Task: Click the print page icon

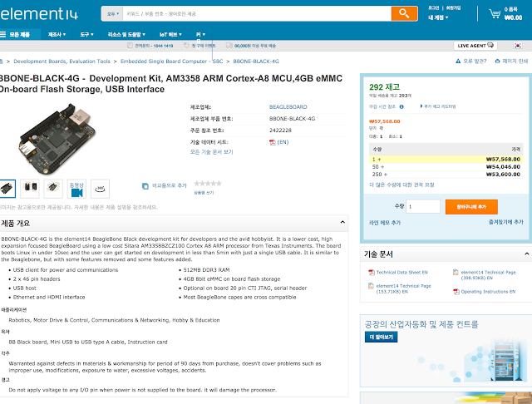Action: tap(497, 61)
